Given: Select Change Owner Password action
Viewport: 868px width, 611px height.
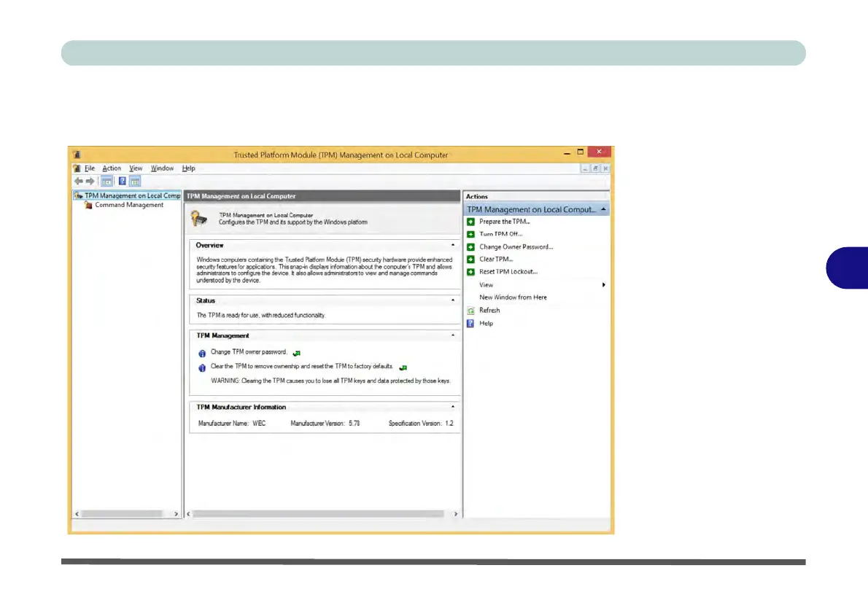Looking at the screenshot, I should [516, 247].
